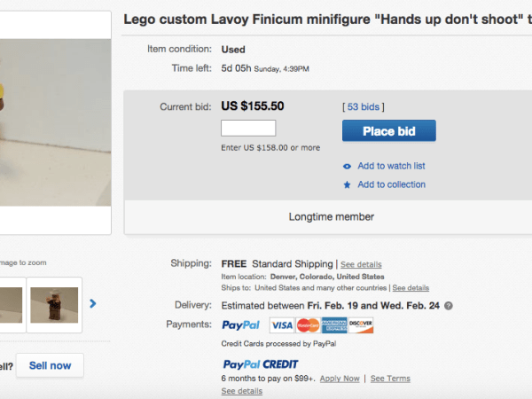This screenshot has width=532, height=399.
Task: Click the Discover card icon
Action: pos(361,325)
